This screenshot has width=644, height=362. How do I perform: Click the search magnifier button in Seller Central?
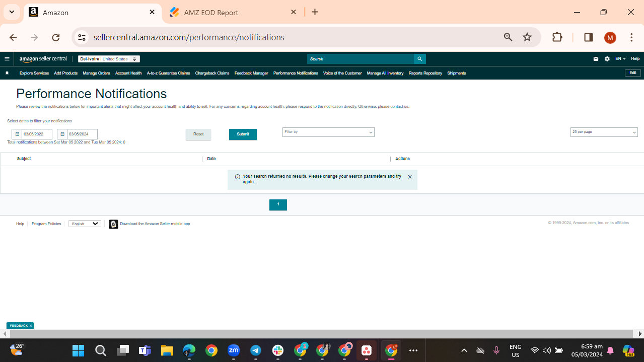point(420,59)
